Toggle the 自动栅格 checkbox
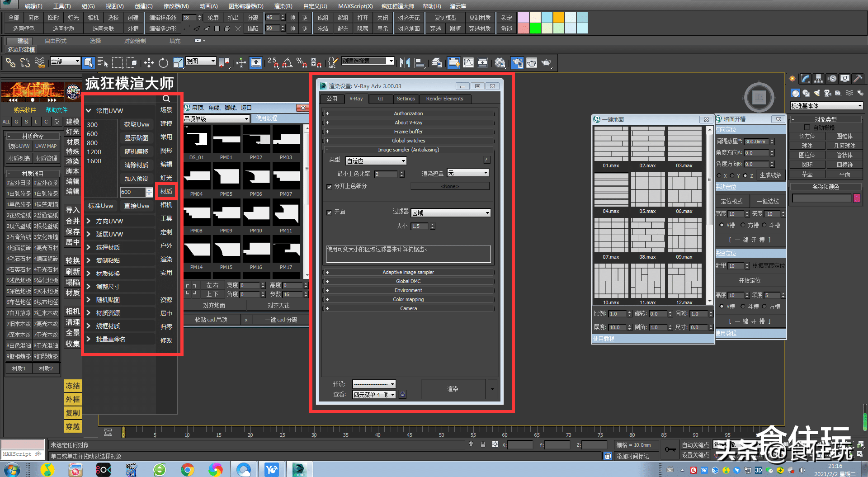This screenshot has width=868, height=477. click(x=807, y=128)
